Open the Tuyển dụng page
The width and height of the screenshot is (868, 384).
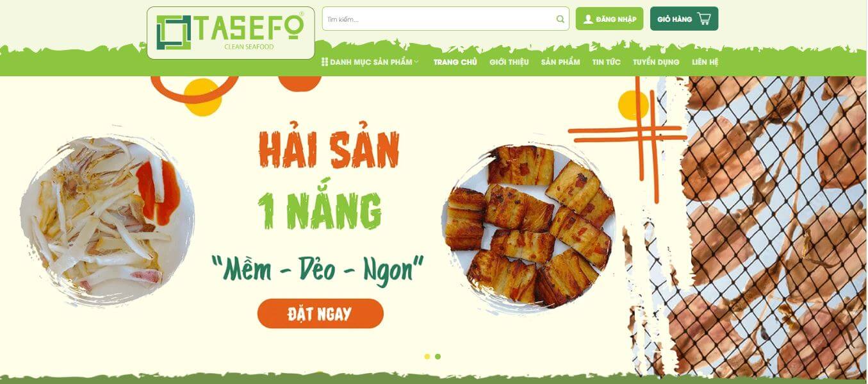tap(656, 62)
